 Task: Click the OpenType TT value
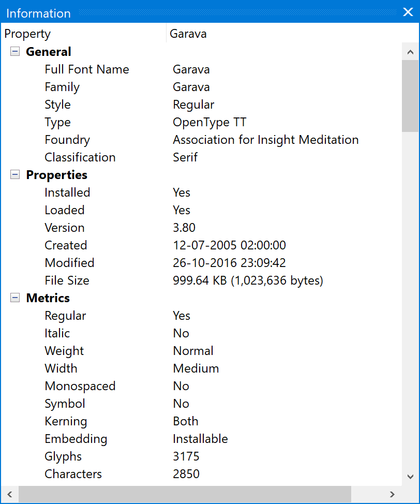click(x=209, y=123)
